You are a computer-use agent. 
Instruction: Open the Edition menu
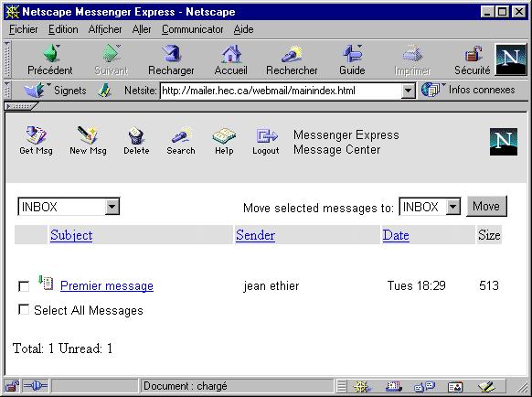click(63, 29)
